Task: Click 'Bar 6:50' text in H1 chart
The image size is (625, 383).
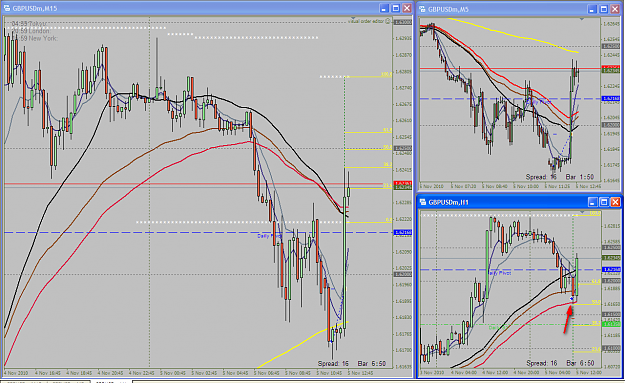Action: coord(580,363)
